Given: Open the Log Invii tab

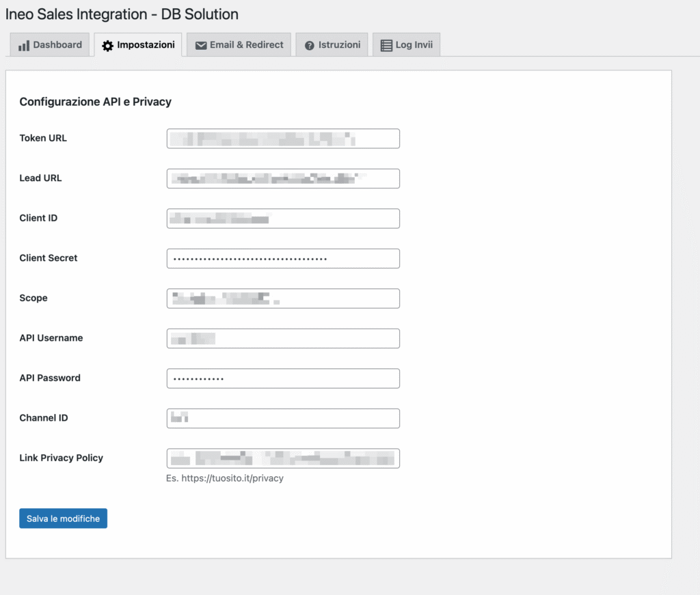Looking at the screenshot, I should coord(406,44).
